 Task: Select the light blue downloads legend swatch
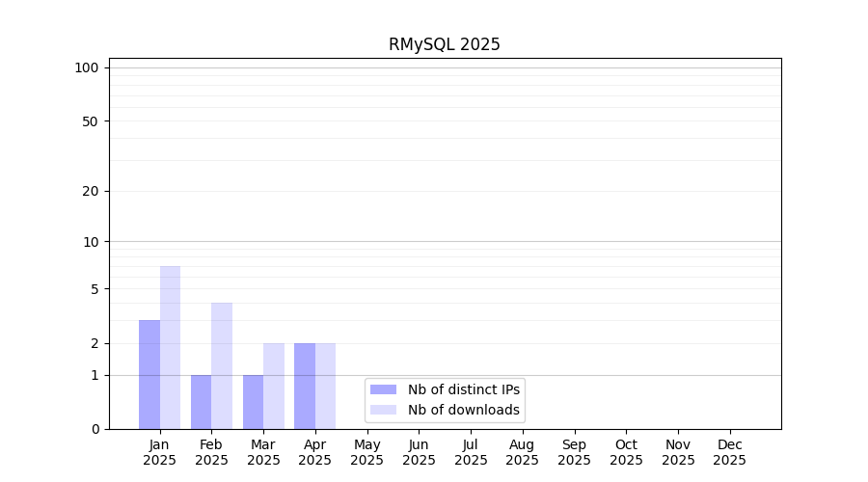pos(383,410)
